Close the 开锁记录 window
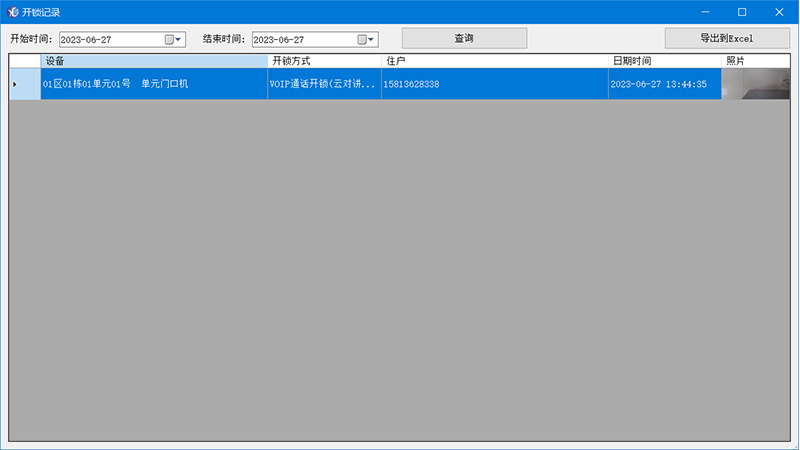800x450 pixels. [x=779, y=12]
